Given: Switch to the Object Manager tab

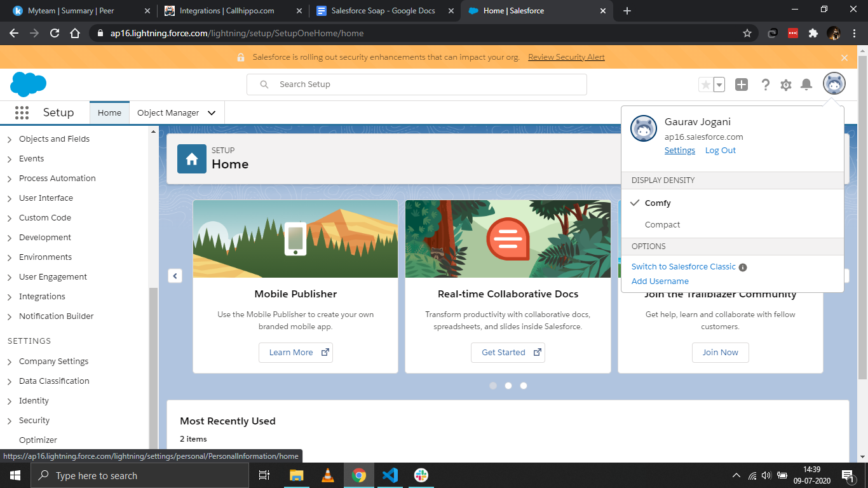Looking at the screenshot, I should pos(168,112).
